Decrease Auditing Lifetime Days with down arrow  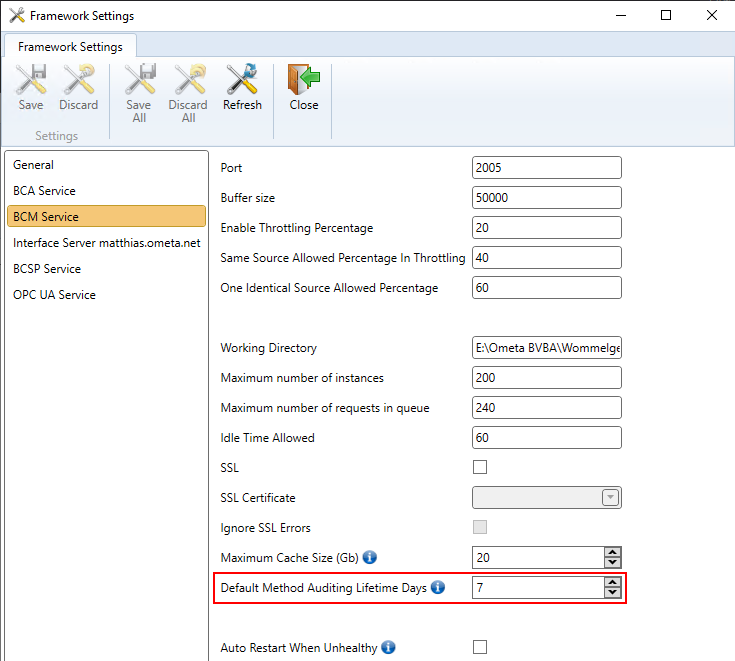(613, 593)
